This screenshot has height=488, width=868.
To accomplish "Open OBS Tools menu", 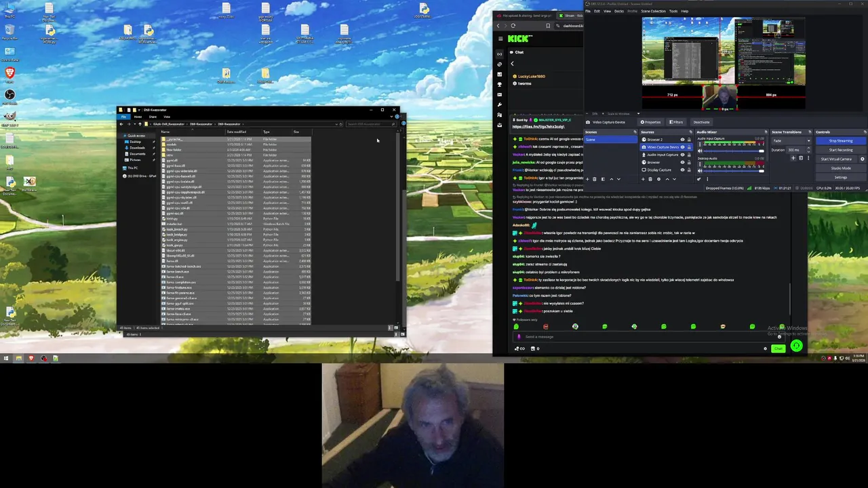I will [673, 11].
